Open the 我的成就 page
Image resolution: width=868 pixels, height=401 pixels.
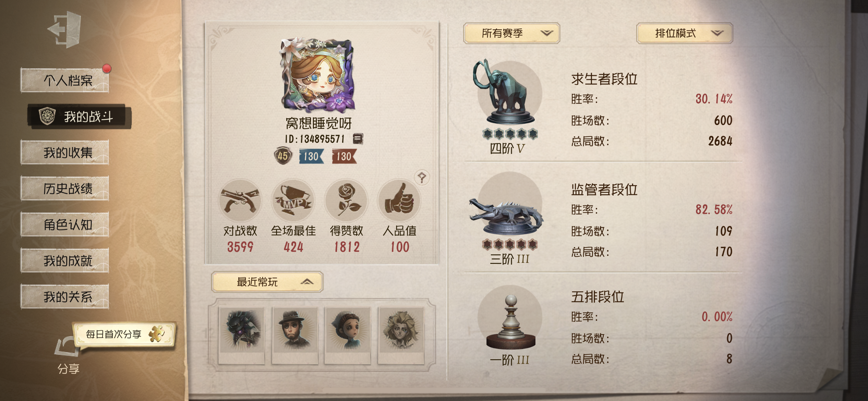[x=65, y=260]
